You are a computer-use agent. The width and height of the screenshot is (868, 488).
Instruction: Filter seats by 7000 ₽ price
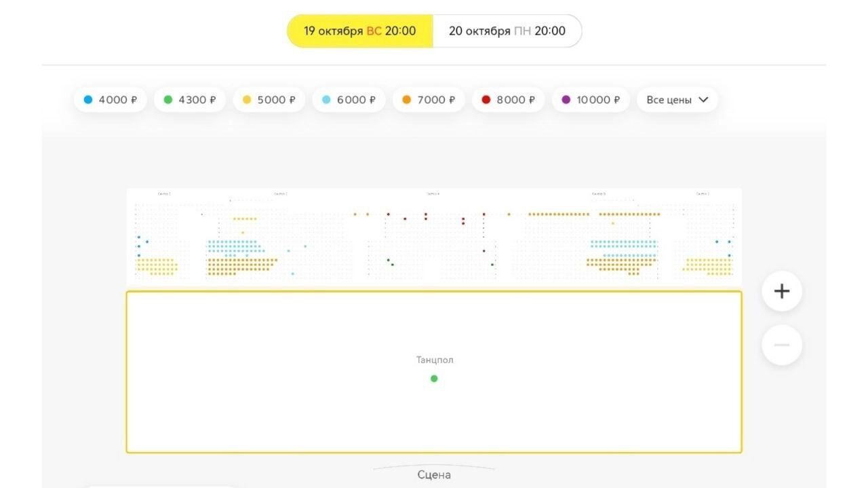point(429,100)
